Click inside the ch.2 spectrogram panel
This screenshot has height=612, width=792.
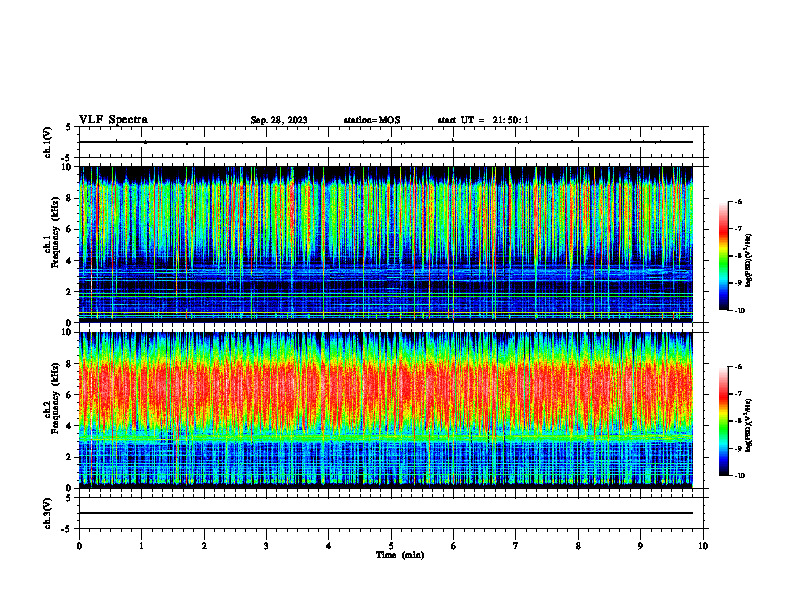[x=386, y=410]
